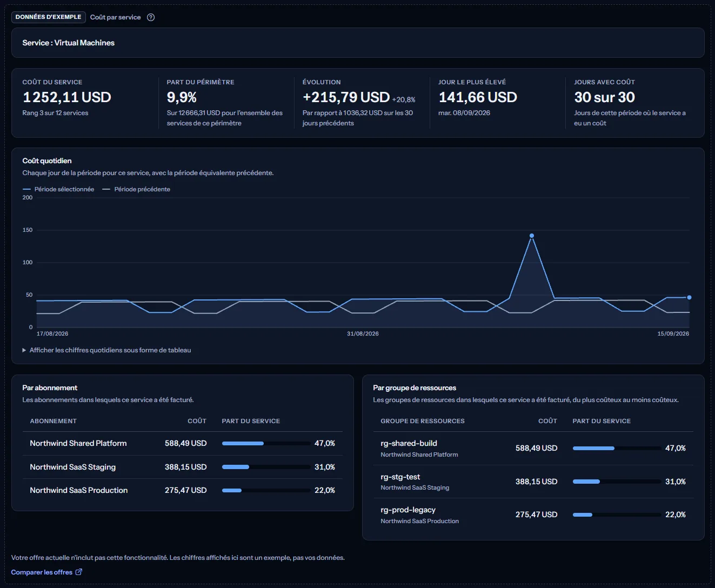Image resolution: width=715 pixels, height=588 pixels.
Task: Click the "Coût quotidien" chart title
Action: tap(47, 161)
